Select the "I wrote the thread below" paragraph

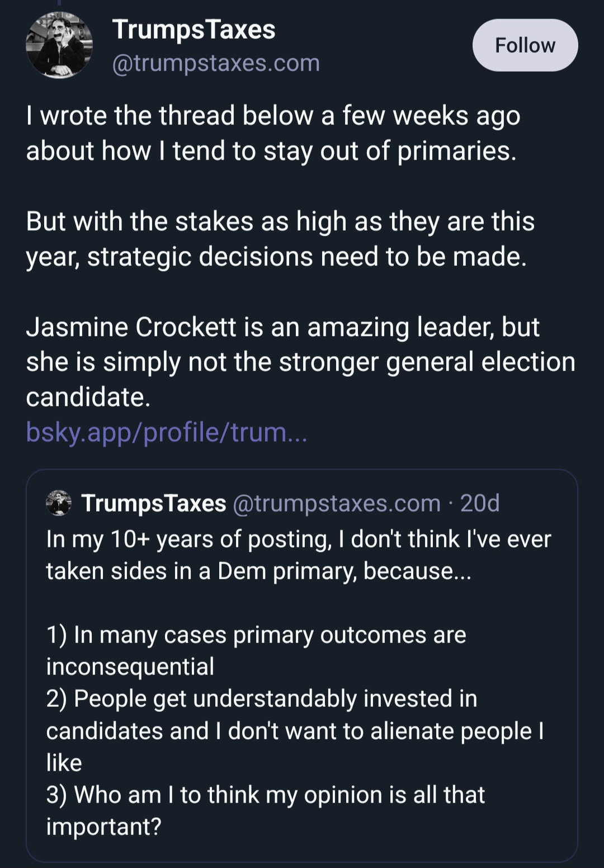coord(273,133)
